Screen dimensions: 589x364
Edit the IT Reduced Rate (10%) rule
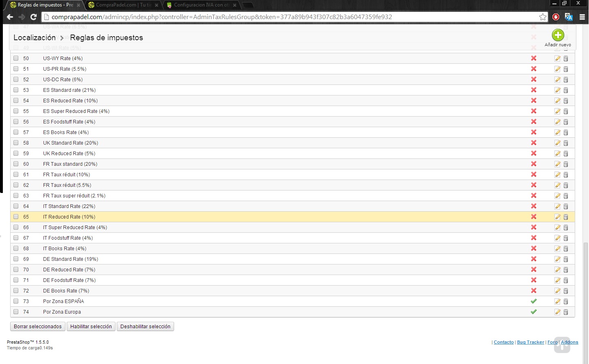[x=557, y=217]
